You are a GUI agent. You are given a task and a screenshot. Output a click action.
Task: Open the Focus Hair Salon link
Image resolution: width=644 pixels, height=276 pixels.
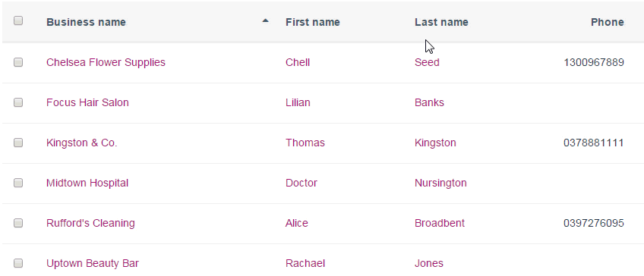(87, 102)
